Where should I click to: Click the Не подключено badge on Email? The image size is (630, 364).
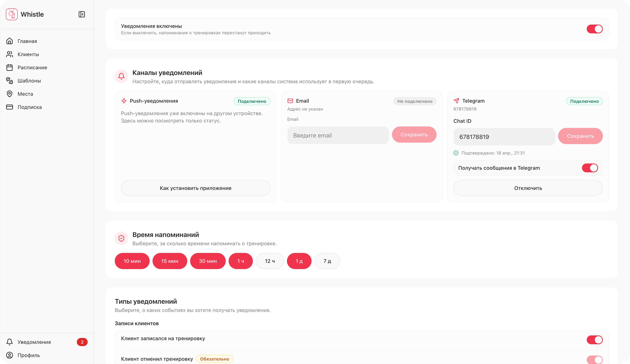(415, 101)
